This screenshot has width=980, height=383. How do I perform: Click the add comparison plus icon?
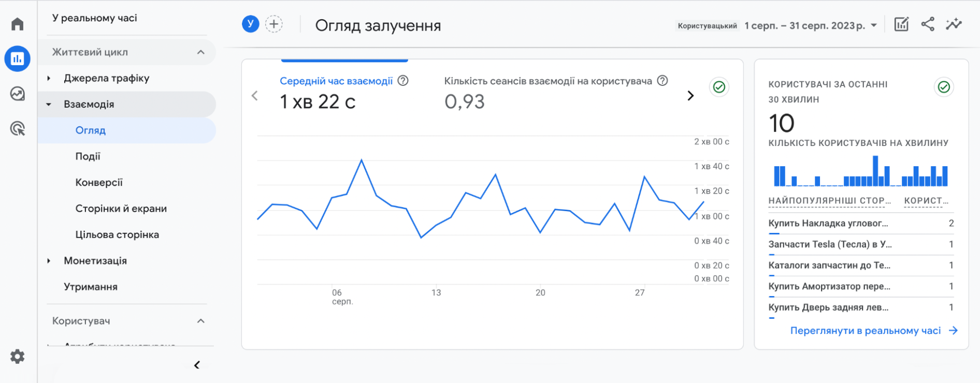coord(274,24)
